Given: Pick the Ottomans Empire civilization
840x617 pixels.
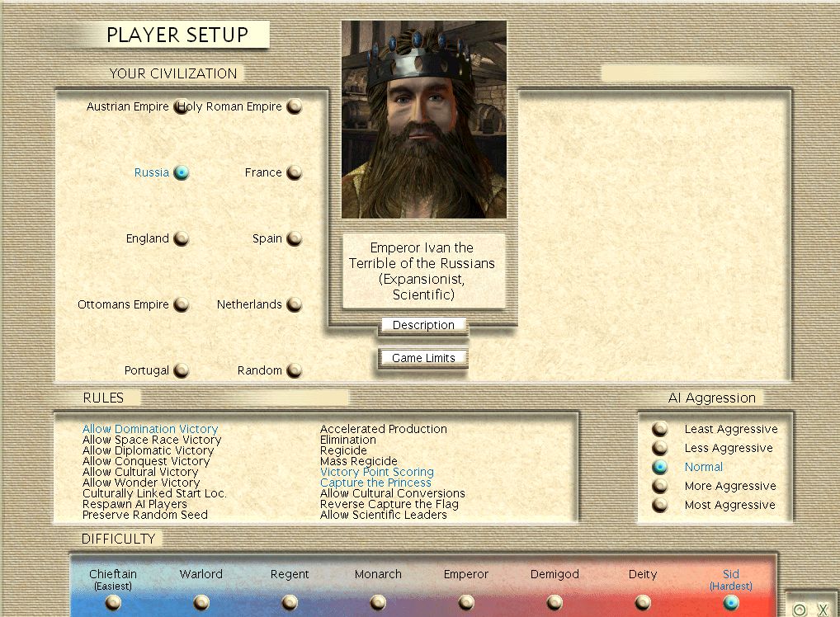Looking at the screenshot, I should pyautogui.click(x=182, y=304).
